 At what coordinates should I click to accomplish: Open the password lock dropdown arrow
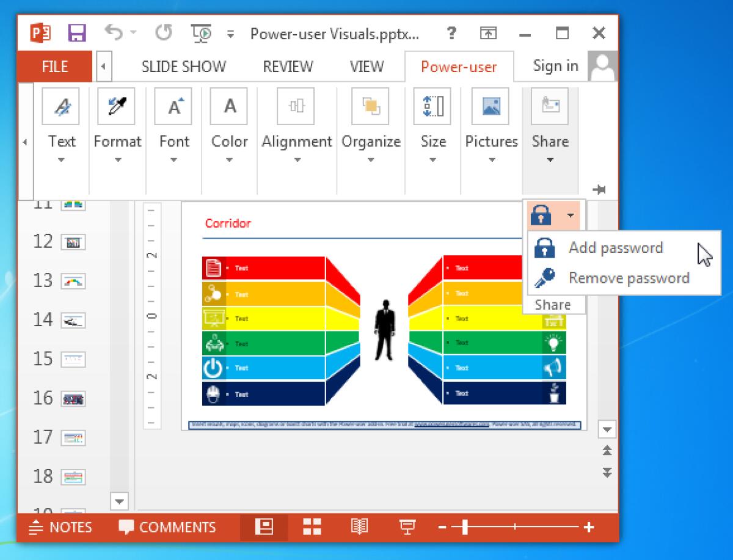coord(571,215)
